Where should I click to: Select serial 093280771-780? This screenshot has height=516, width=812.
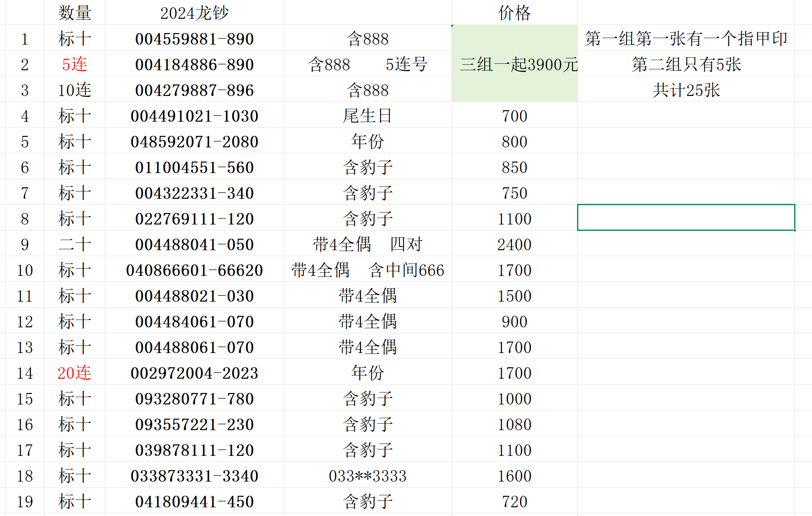pos(194,398)
